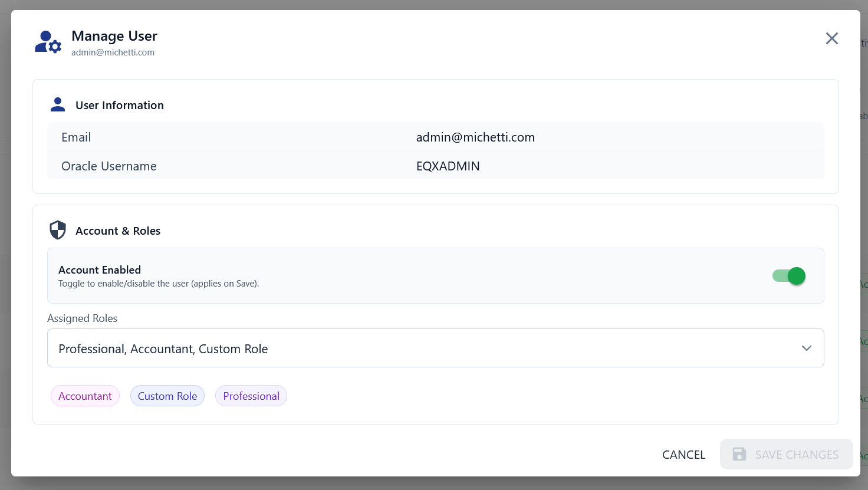Click the Email row in User Information

tap(76, 137)
